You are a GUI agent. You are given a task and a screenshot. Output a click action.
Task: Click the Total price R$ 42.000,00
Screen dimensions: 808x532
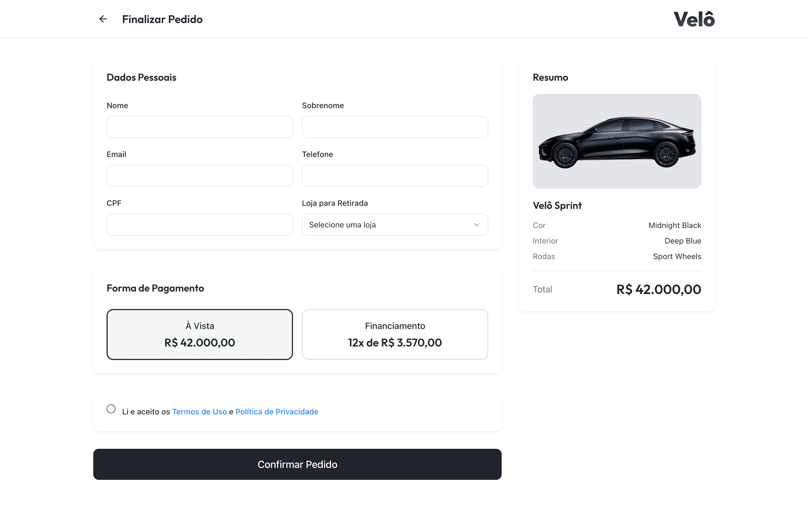coord(659,289)
